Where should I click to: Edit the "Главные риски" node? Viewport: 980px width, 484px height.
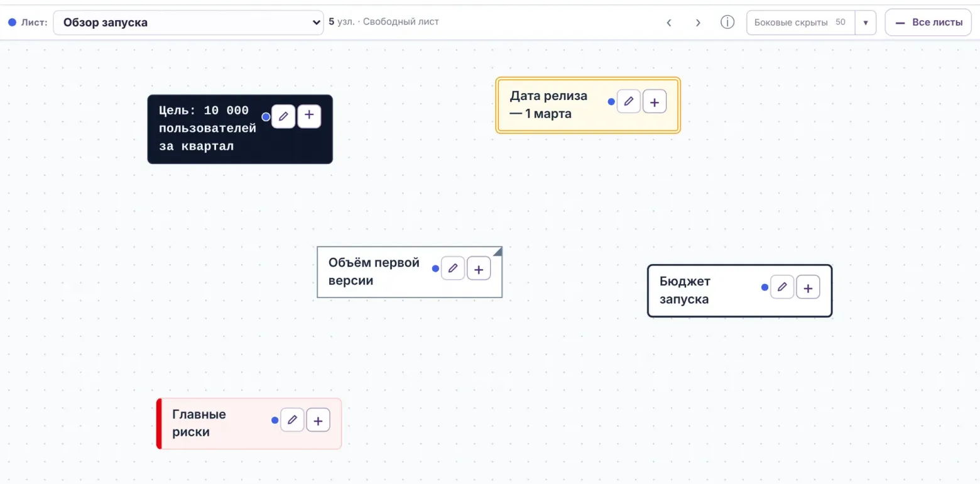292,420
